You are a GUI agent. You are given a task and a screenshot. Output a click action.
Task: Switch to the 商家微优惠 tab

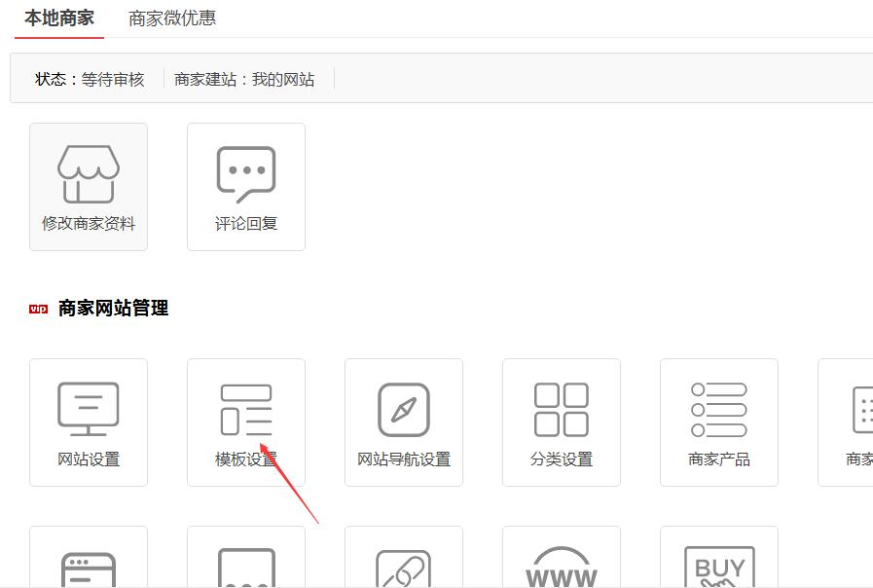tap(172, 18)
